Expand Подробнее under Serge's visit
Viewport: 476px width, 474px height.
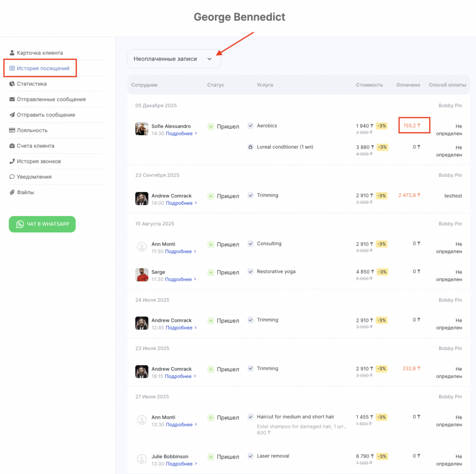[x=180, y=279]
